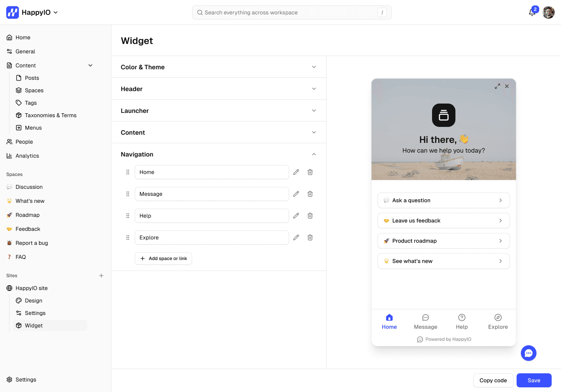
Task: Click the widget header logo icon
Action: (444, 115)
